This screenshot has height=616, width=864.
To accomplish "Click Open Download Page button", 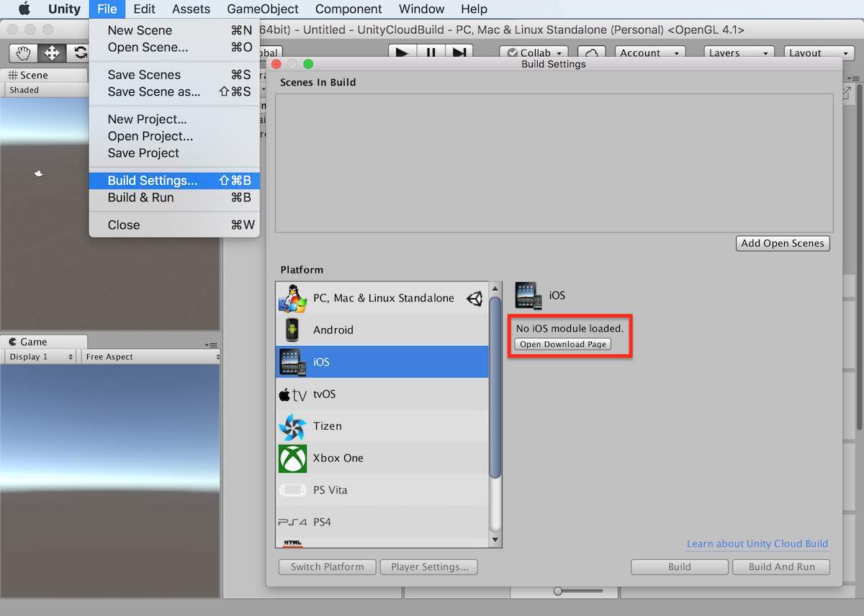I will click(563, 344).
